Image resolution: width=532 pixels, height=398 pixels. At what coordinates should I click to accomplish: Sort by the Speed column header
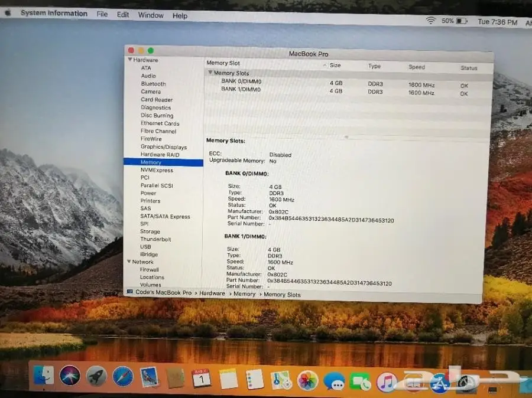pyautogui.click(x=417, y=67)
